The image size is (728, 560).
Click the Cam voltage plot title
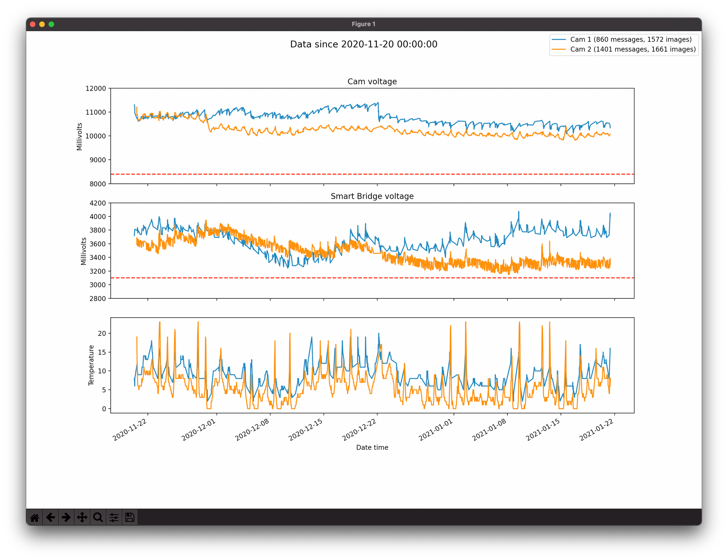click(372, 82)
